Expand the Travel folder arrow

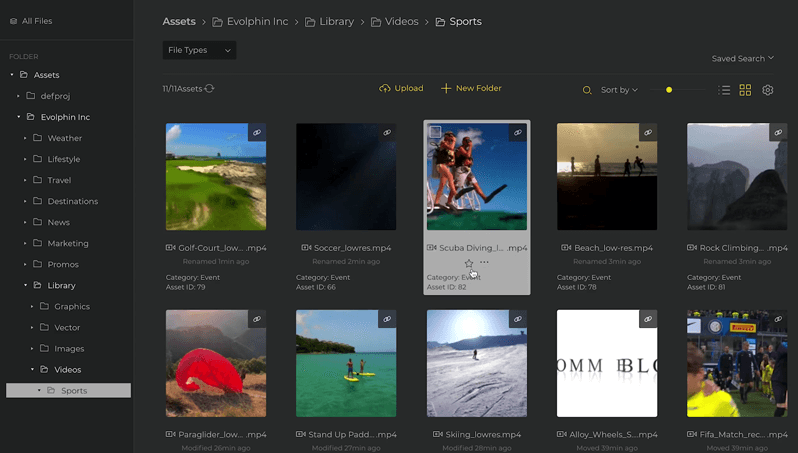pos(25,180)
